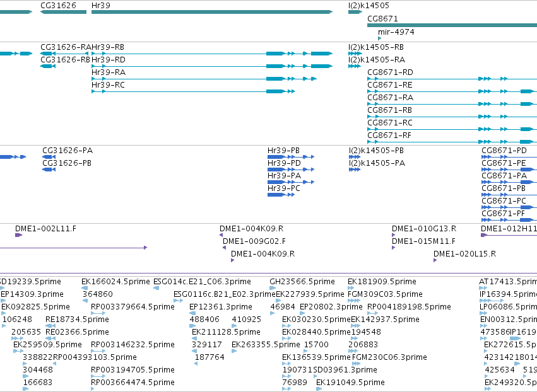This screenshot has width=537, height=392.
Task: Select the RE18734.5prime EST
Action: 50,326
